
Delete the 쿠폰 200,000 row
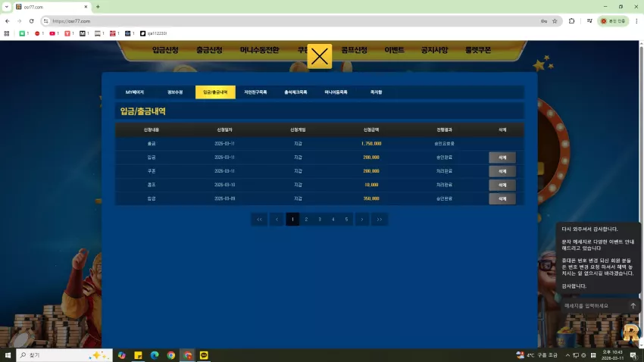point(502,171)
